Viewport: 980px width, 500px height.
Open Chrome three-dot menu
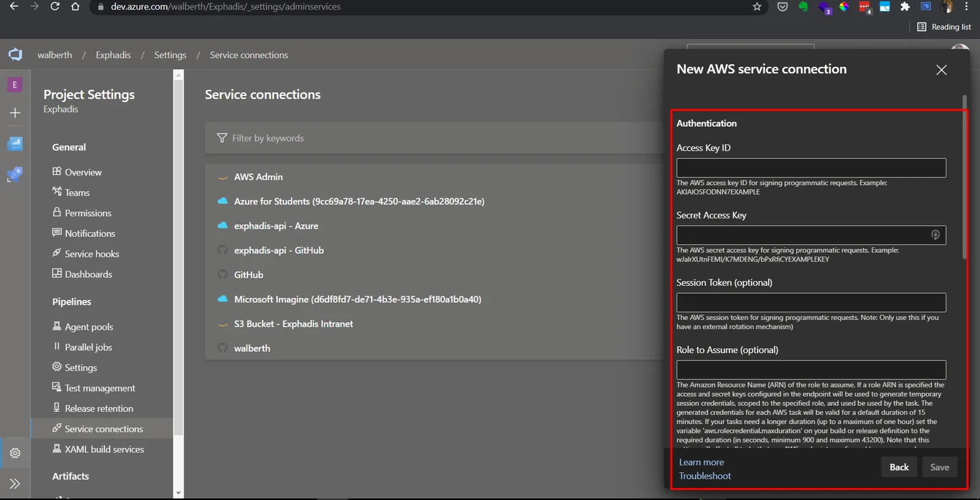tap(967, 7)
